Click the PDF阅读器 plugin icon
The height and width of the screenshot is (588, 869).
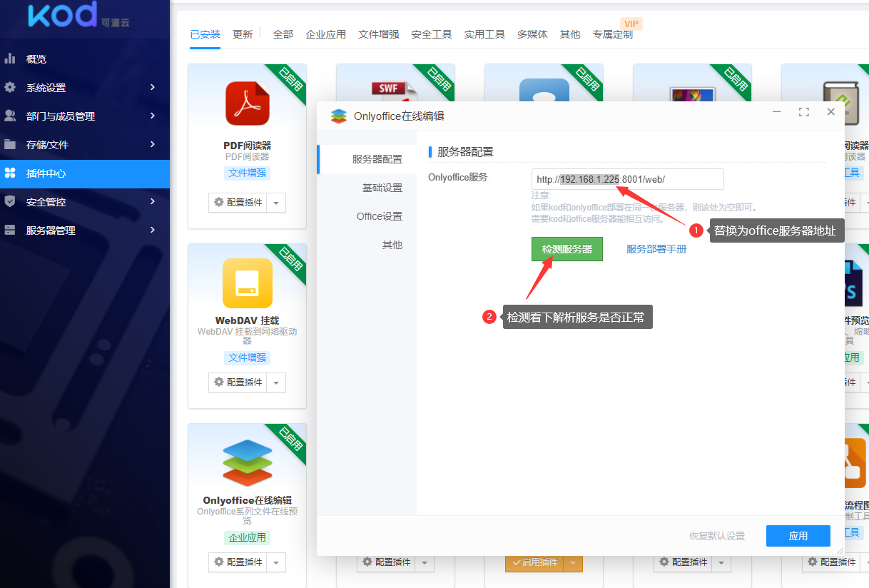click(x=247, y=103)
